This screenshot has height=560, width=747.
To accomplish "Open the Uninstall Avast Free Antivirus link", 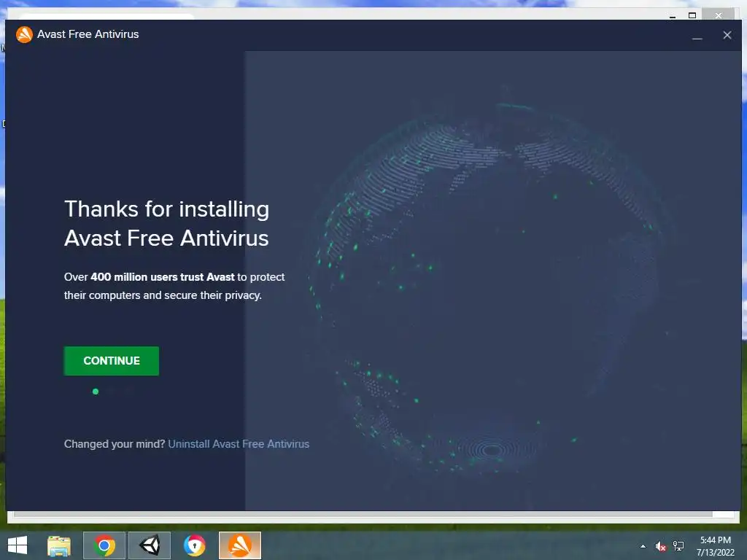I will pyautogui.click(x=239, y=444).
